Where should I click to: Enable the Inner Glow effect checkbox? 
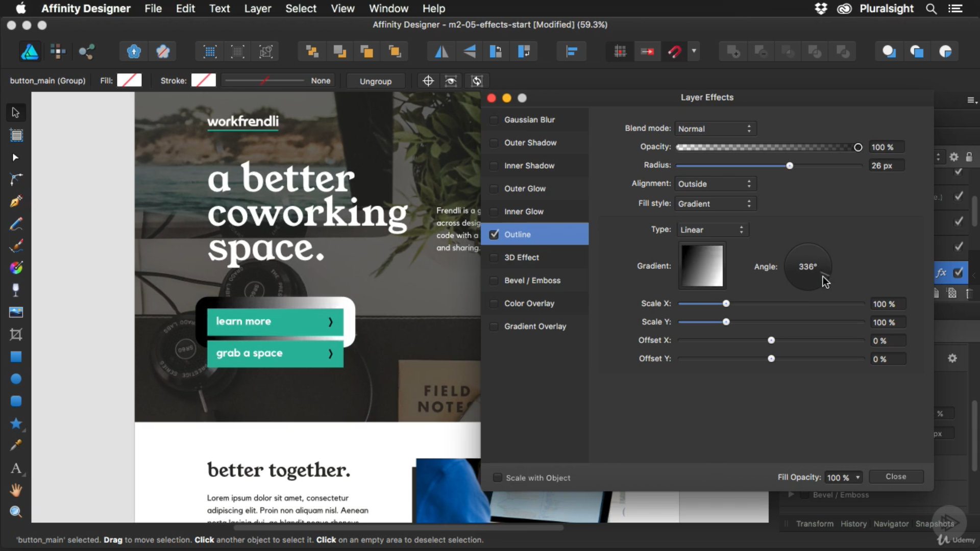(494, 212)
